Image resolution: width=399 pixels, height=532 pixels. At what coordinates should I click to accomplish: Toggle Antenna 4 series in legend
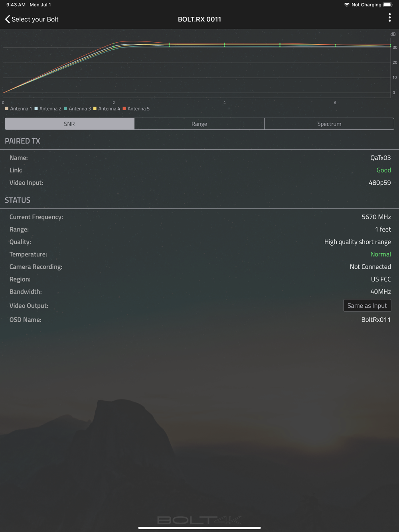click(107, 108)
